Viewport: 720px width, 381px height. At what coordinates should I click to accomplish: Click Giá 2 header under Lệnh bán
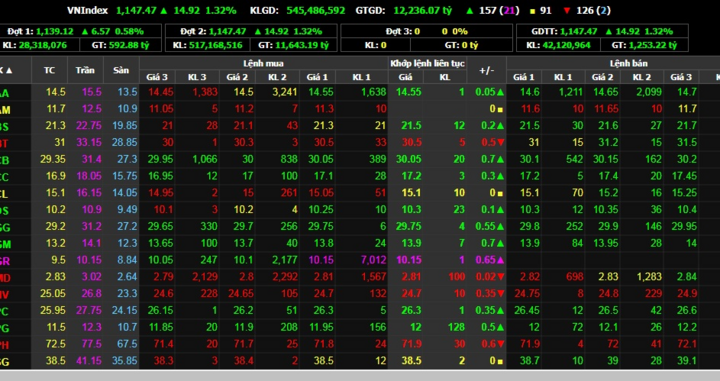click(x=602, y=77)
